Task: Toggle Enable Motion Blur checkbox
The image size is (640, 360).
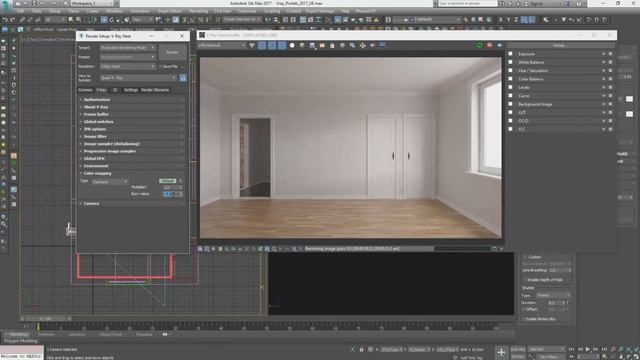Action: click(x=524, y=319)
